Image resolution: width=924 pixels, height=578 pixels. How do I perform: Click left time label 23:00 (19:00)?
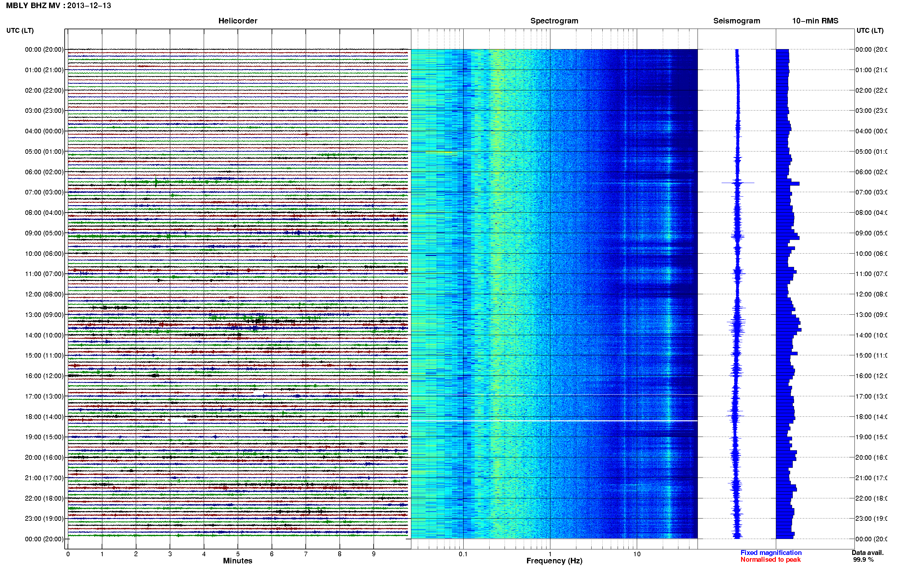pyautogui.click(x=44, y=519)
